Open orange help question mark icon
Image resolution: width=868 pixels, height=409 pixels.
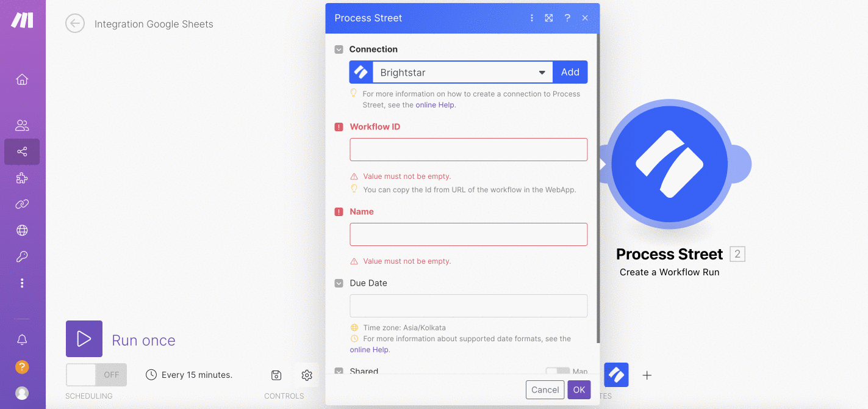[22, 367]
